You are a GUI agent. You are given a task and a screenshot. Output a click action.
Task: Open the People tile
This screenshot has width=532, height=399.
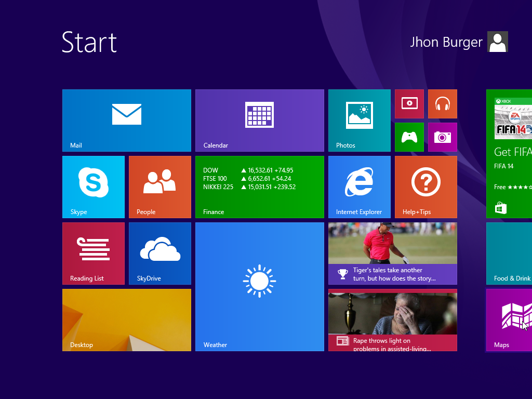pyautogui.click(x=160, y=187)
